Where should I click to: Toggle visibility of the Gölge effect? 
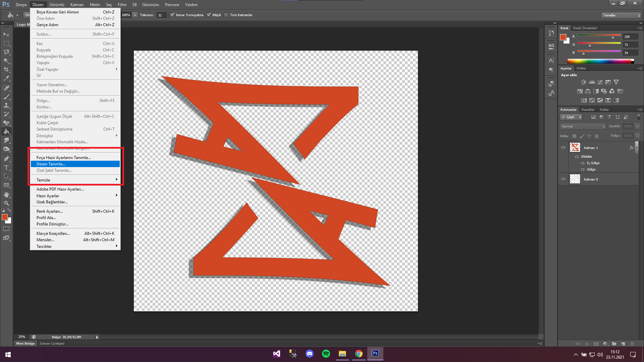(583, 169)
